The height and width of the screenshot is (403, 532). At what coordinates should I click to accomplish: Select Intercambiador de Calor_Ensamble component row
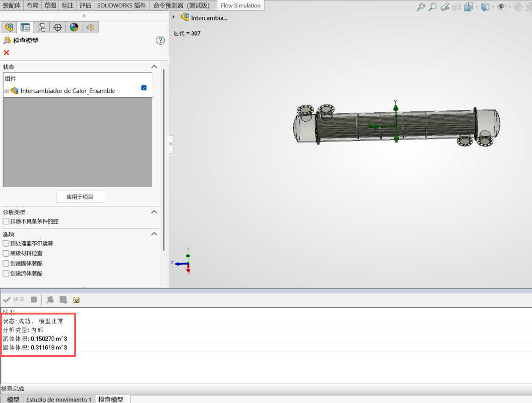click(78, 90)
